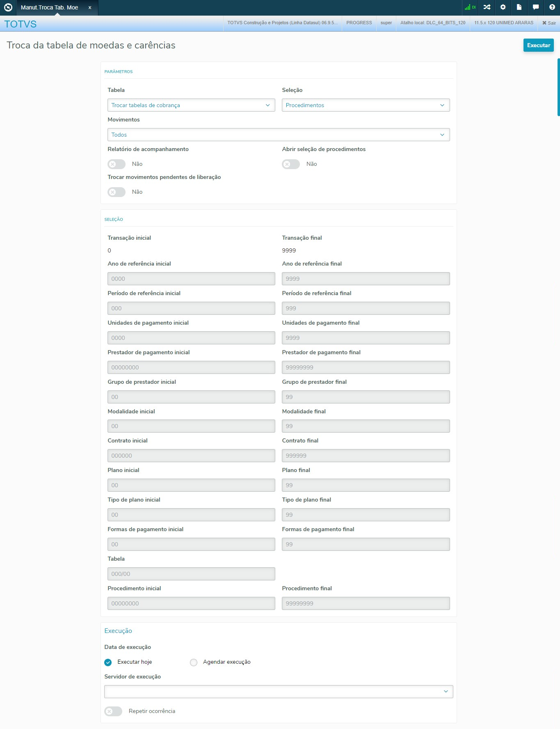Enable Abrir seleção de procedimentos switch

click(x=291, y=164)
